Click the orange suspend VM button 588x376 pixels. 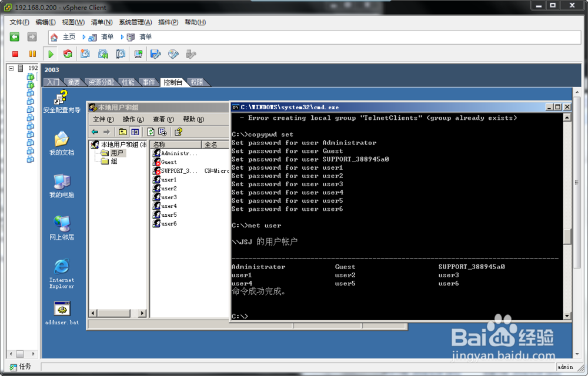(x=32, y=54)
